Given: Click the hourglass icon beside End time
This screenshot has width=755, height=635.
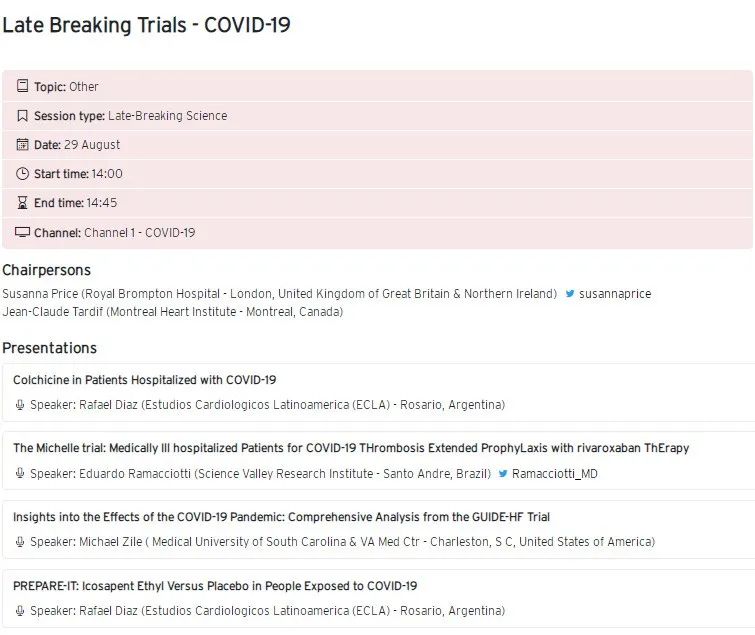Looking at the screenshot, I should point(22,203).
